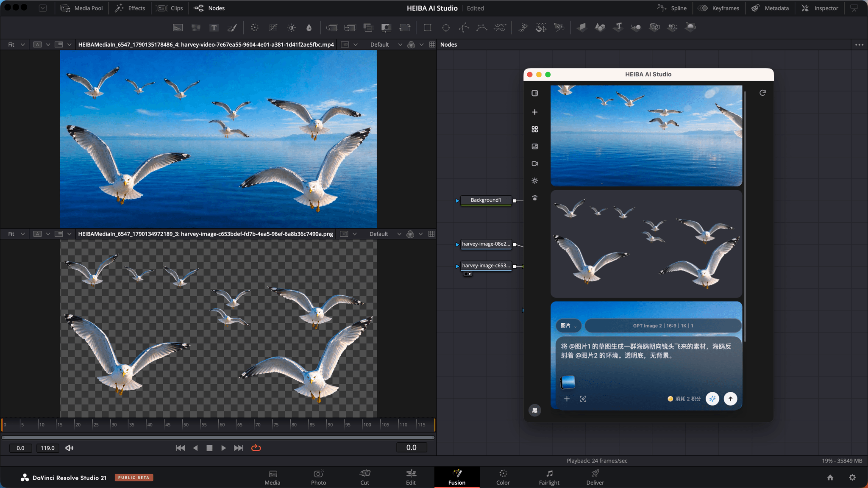This screenshot has width=868, height=488.
Task: Open the image icon in HEIBA sidebar
Action: pos(535,146)
